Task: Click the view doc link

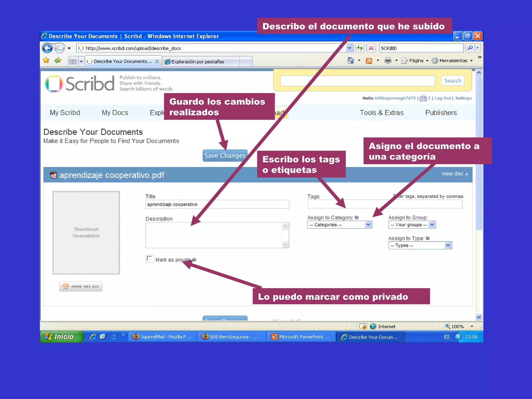Action: tap(455, 174)
